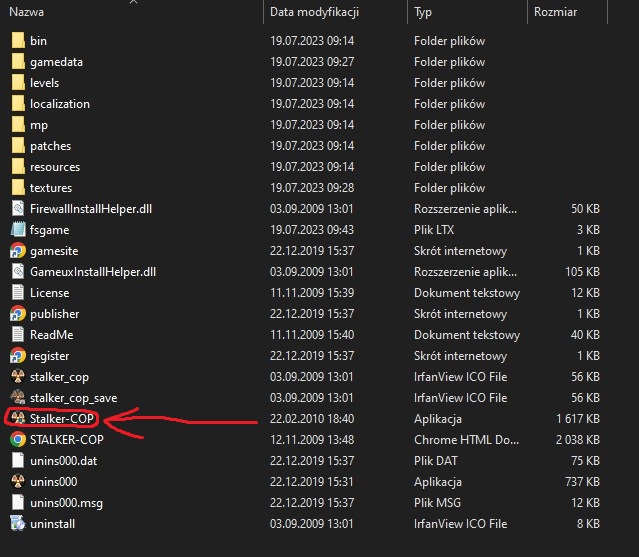
Task: Click the License text document icon
Action: pos(18,293)
